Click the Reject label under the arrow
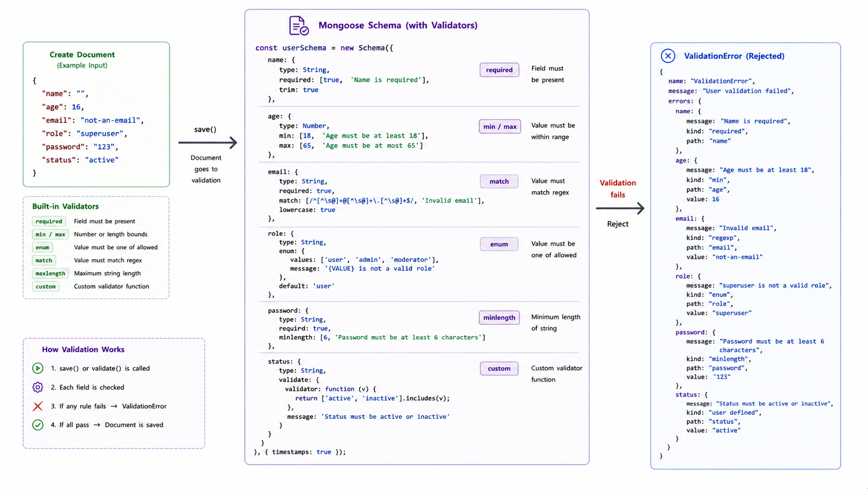This screenshot has height=489, width=868. 618,224
